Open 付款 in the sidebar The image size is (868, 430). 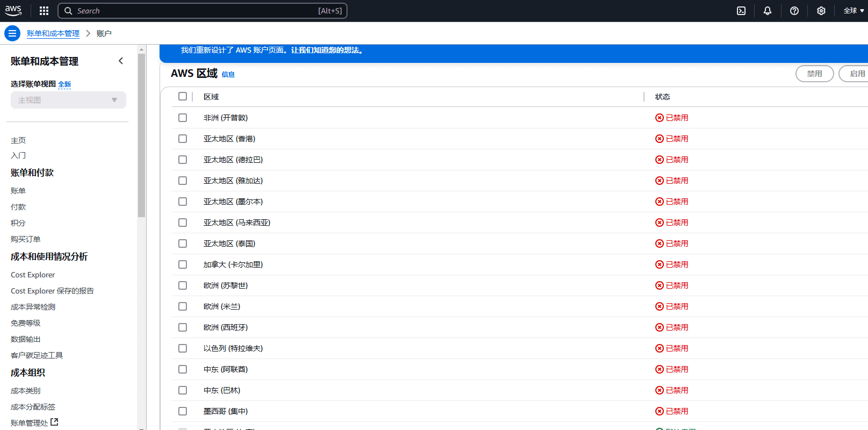[x=18, y=207]
